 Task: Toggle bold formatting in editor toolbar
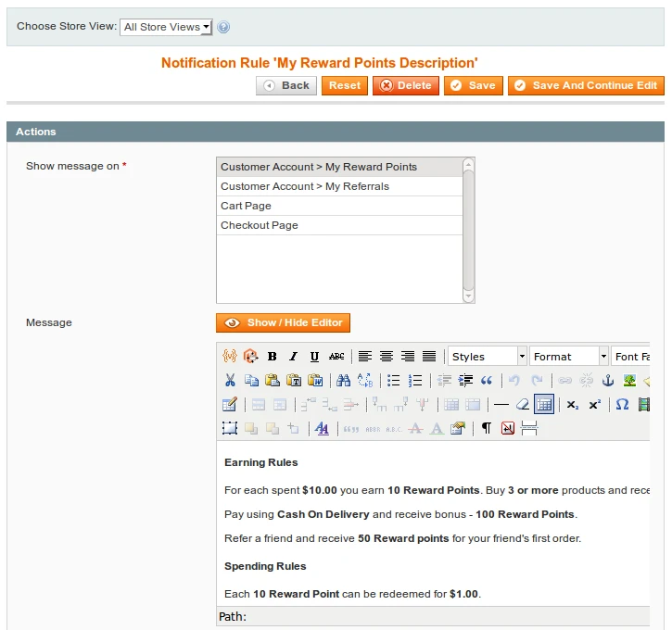point(273,357)
